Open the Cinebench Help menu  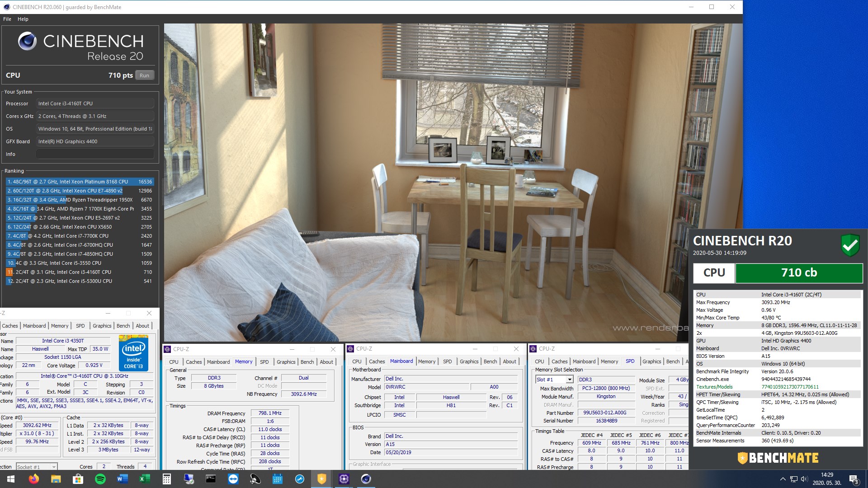pyautogui.click(x=23, y=19)
